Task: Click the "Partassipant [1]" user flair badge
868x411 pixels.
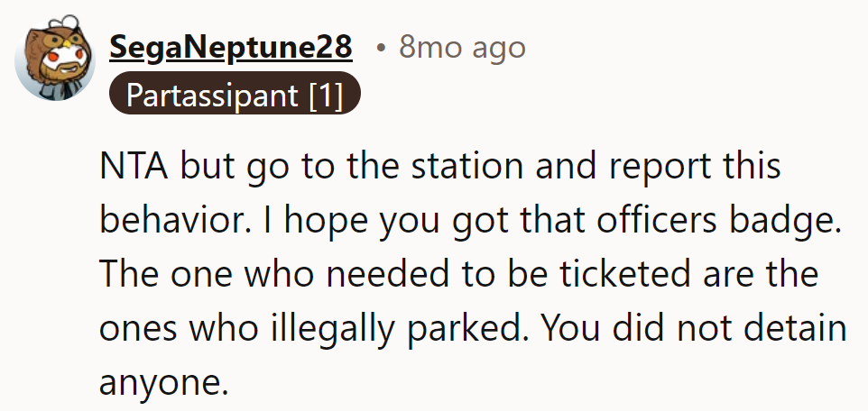Action: (x=235, y=95)
